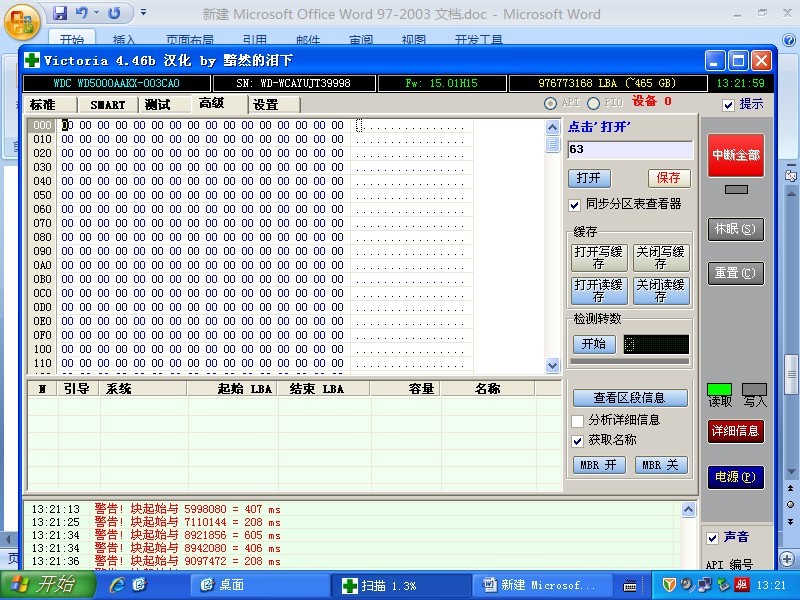800x600 pixels.
Task: Click the Redo icon in Word toolbar
Action: point(114,13)
